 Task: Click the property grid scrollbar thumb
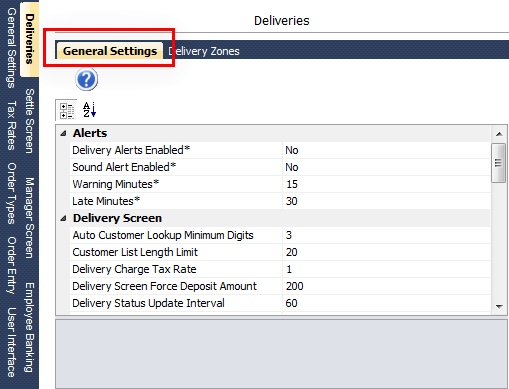499,163
